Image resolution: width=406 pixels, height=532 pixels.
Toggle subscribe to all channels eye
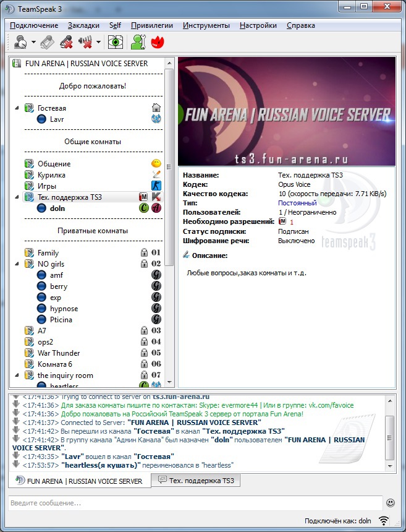[x=115, y=42]
